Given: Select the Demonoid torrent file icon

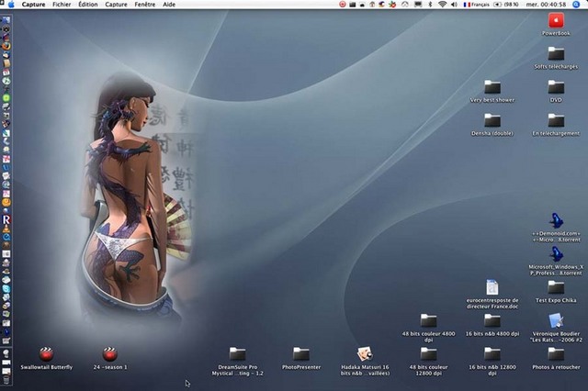Looking at the screenshot, I should 556,227.
